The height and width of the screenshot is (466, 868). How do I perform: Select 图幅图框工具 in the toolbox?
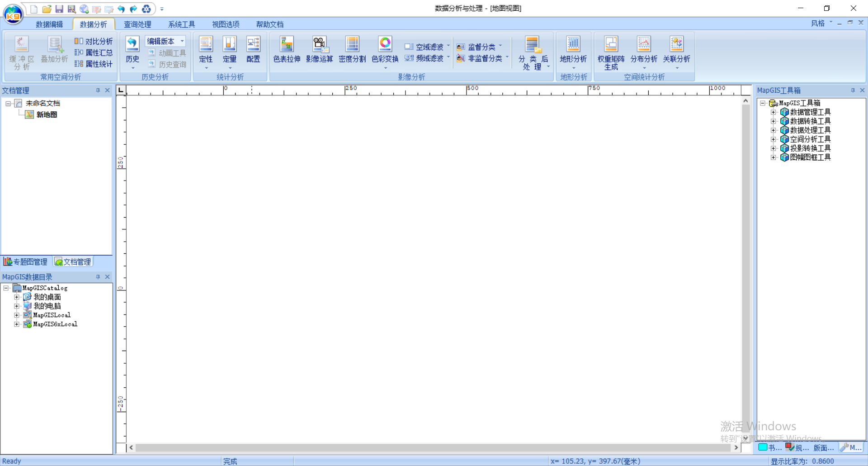point(810,157)
